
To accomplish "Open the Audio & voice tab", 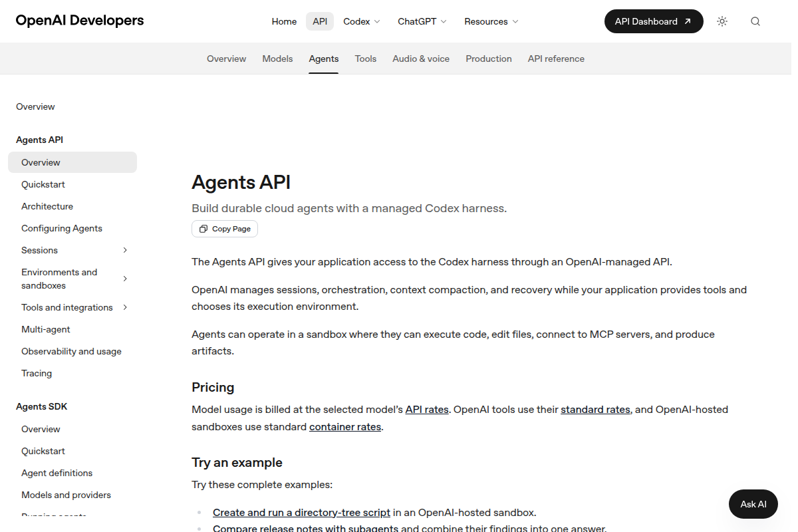I will click(421, 59).
